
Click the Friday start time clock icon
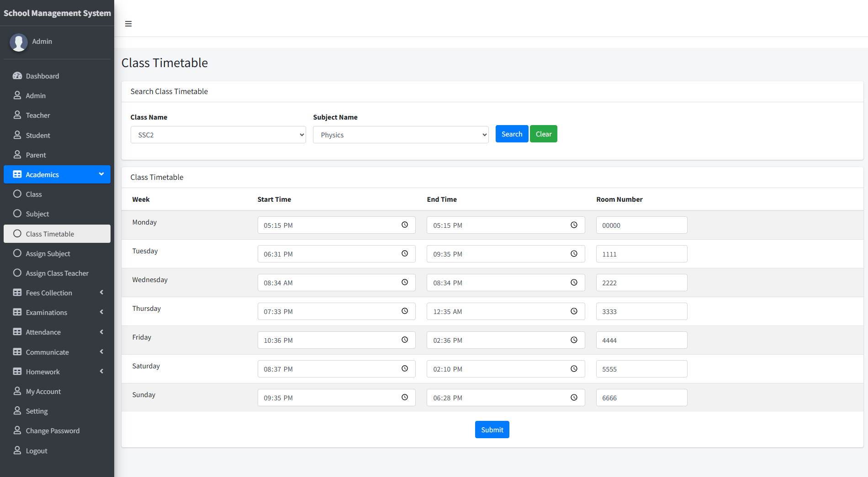pyautogui.click(x=405, y=340)
